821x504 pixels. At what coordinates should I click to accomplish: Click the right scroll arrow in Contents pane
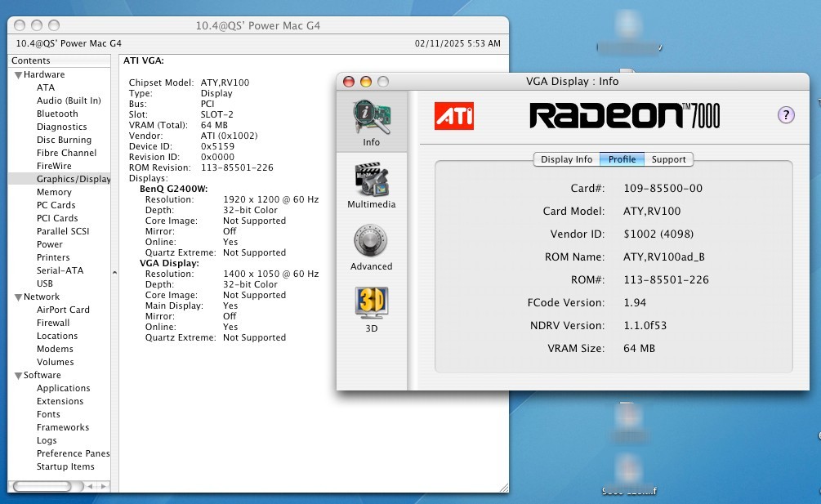(104, 486)
